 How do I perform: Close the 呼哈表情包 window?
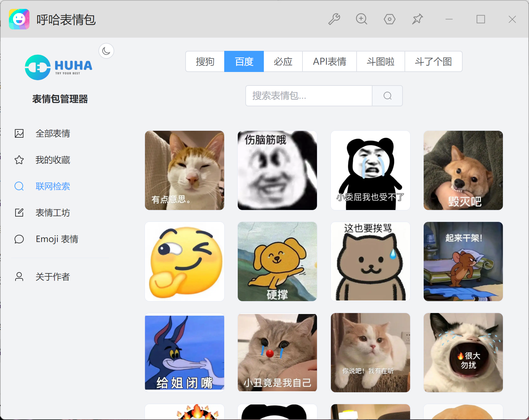tap(512, 19)
